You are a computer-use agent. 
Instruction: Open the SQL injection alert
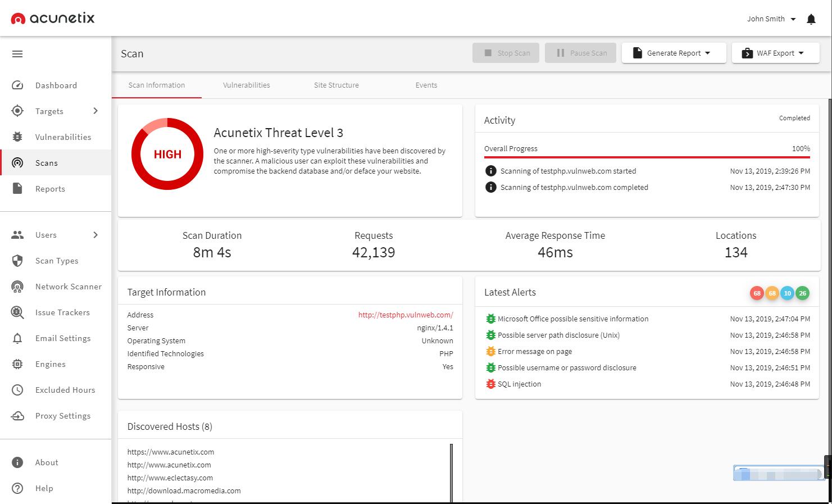(x=519, y=384)
